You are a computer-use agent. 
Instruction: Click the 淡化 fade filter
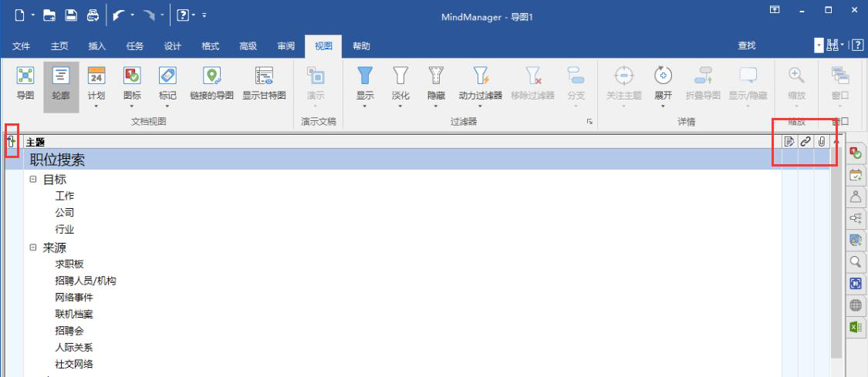point(400,83)
